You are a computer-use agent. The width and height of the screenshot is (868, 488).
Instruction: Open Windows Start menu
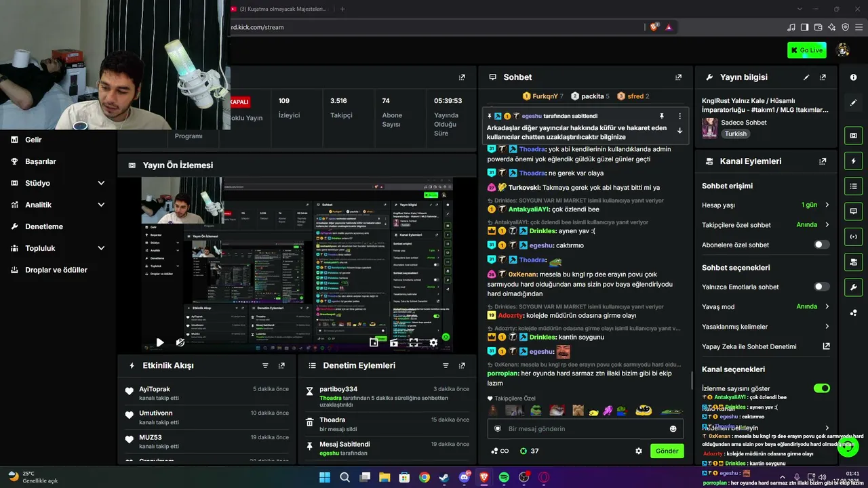(324, 477)
